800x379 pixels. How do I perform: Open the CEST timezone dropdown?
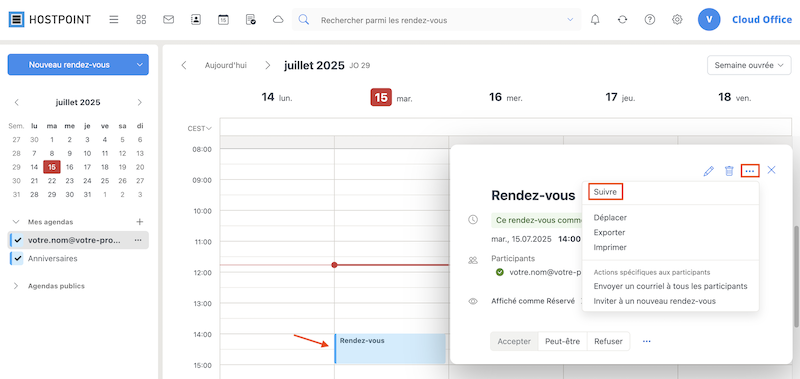[199, 129]
